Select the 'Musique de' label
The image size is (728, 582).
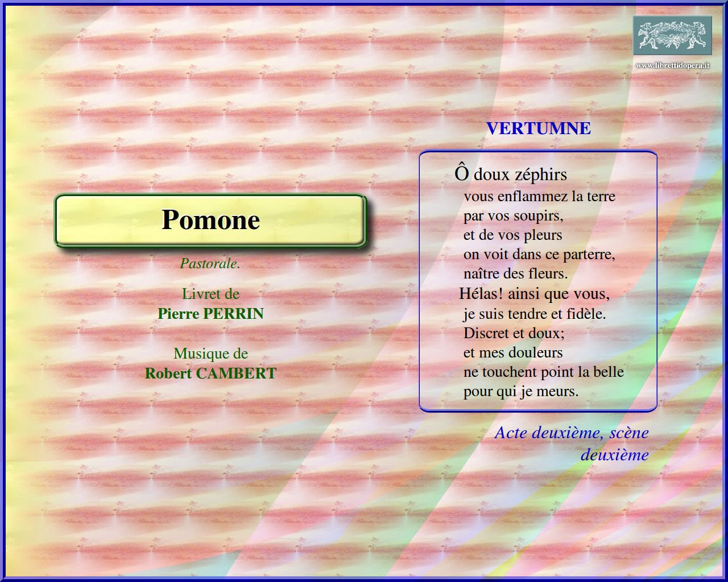point(210,354)
